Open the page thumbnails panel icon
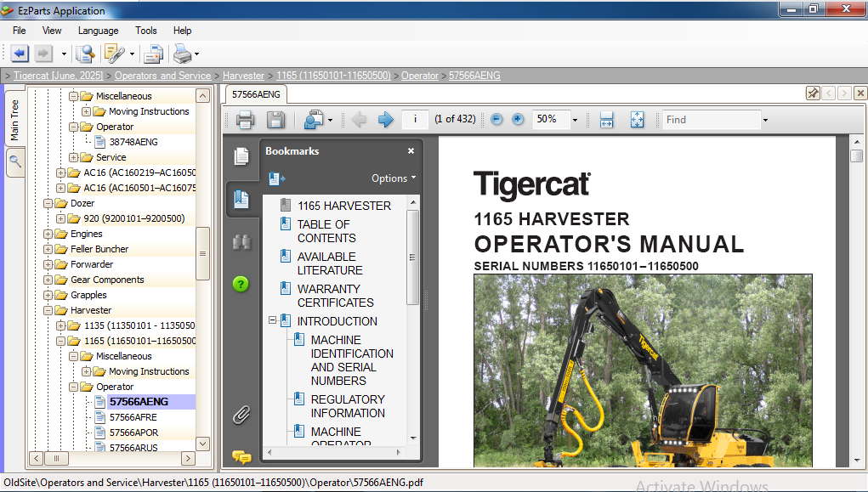This screenshot has width=868, height=492. 241,156
